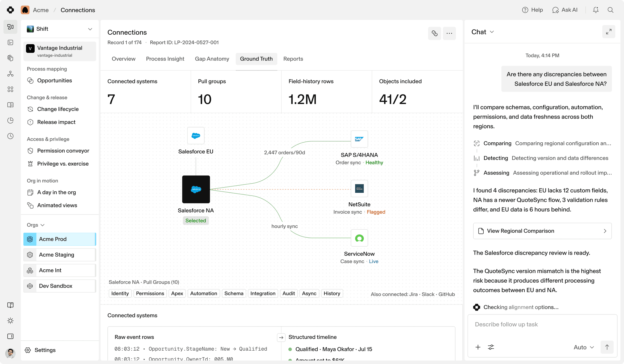This screenshot has height=364, width=624.
Task: Open the Acme workspace avatar icon
Action: click(25, 10)
